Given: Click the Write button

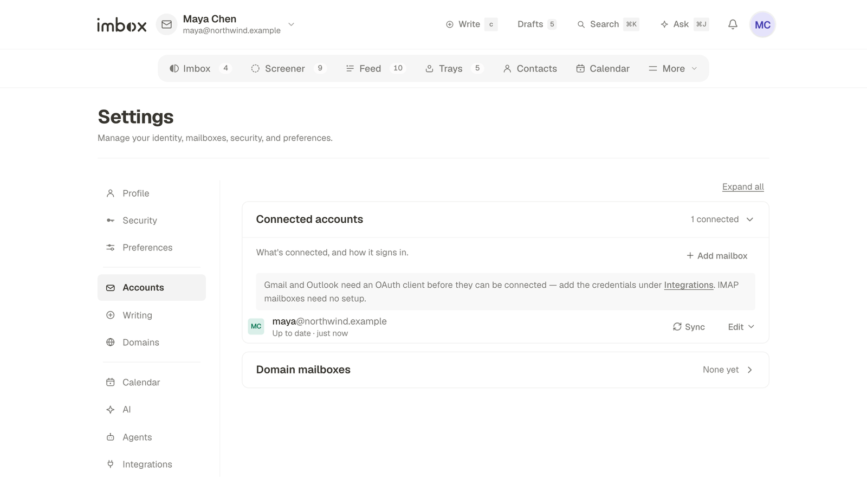Looking at the screenshot, I should pyautogui.click(x=471, y=24).
